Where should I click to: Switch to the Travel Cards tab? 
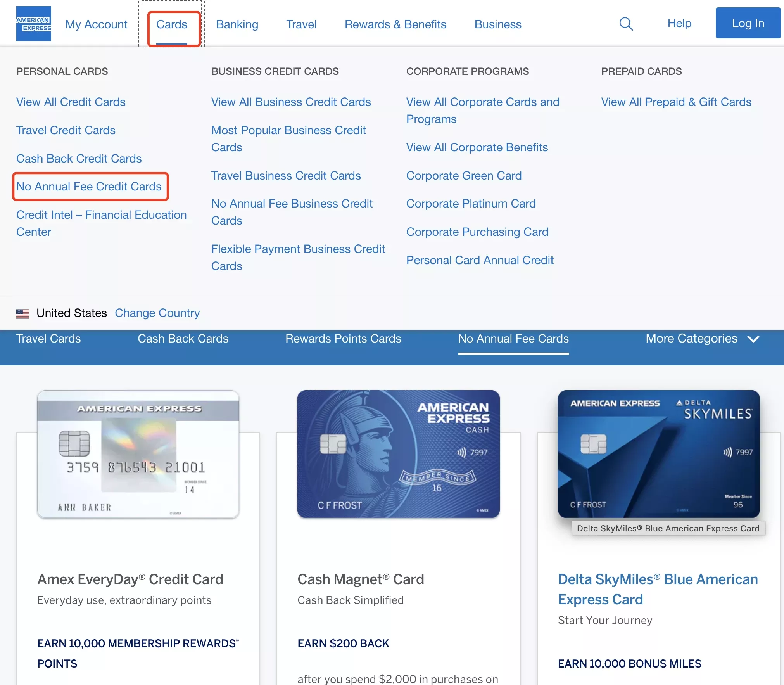click(48, 339)
